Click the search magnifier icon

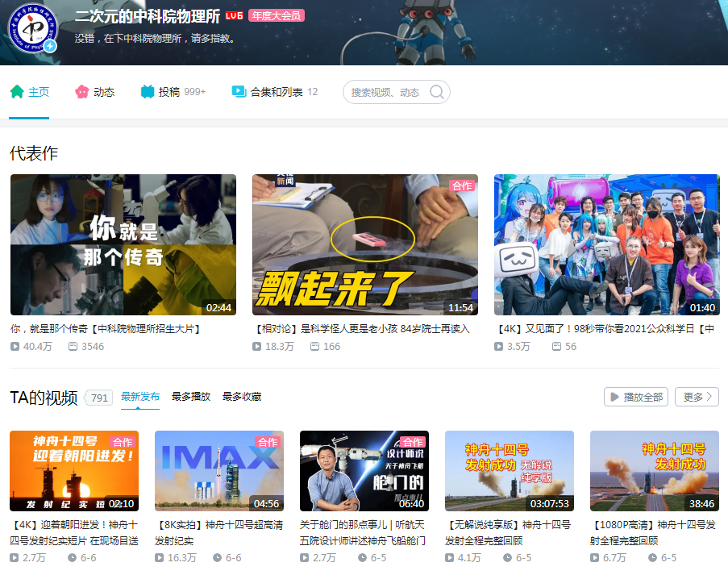click(x=437, y=92)
